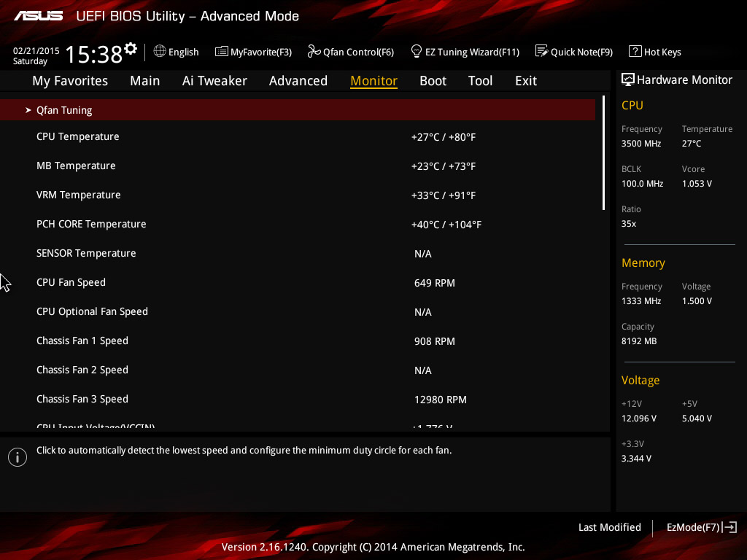Click the 3500 MHz CPU frequency
The image size is (747, 560).
tap(641, 144)
